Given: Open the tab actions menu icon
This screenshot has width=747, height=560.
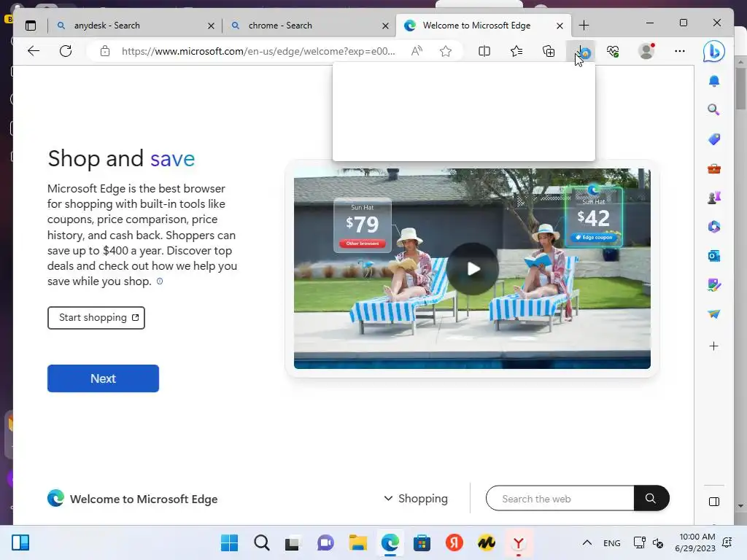Looking at the screenshot, I should pyautogui.click(x=31, y=26).
